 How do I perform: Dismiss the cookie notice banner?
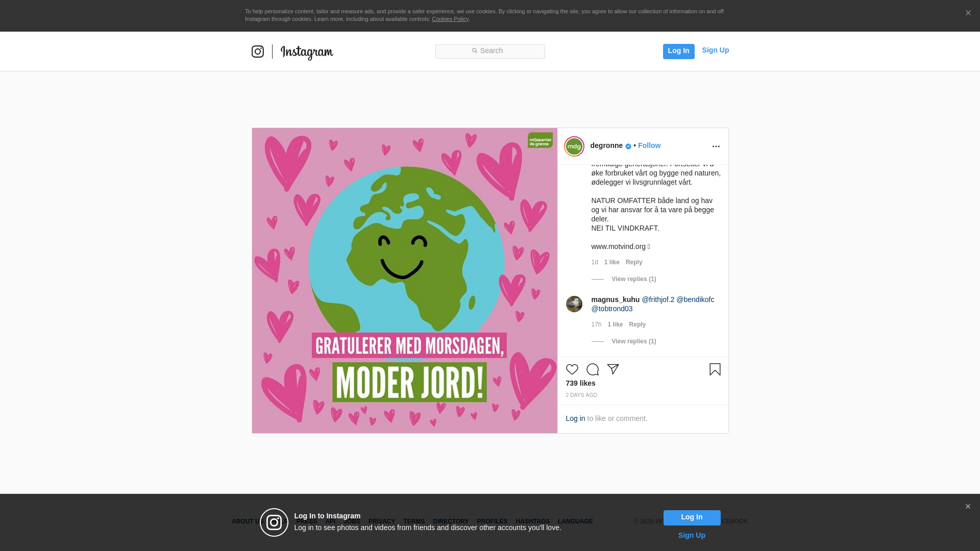tap(968, 13)
